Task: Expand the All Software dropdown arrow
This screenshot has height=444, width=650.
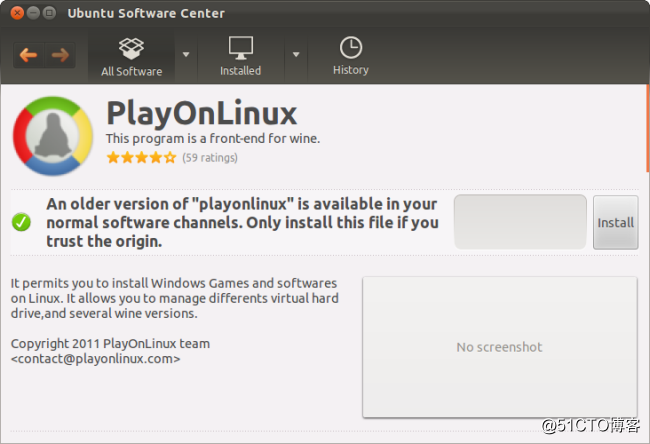Action: click(x=186, y=54)
